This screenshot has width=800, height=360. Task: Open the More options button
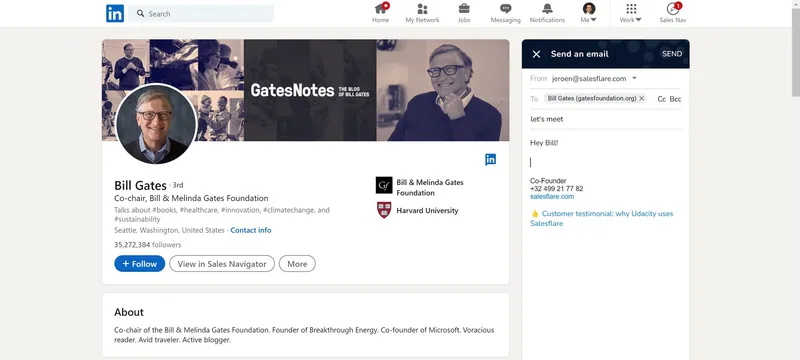(297, 264)
